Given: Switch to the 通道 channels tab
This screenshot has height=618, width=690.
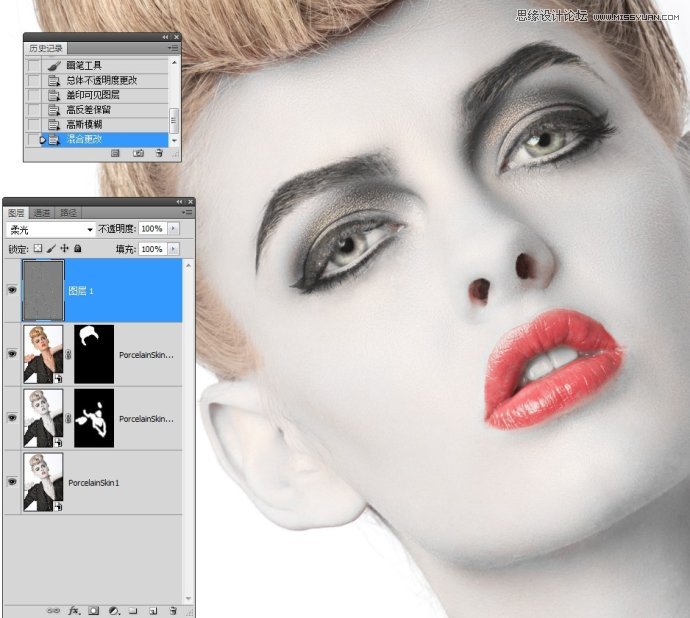Looking at the screenshot, I should pos(42,212).
